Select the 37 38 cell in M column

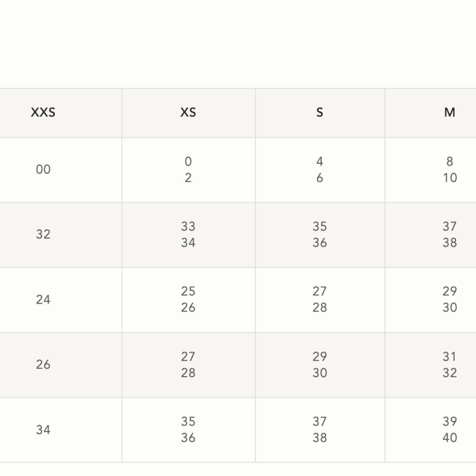tap(449, 235)
